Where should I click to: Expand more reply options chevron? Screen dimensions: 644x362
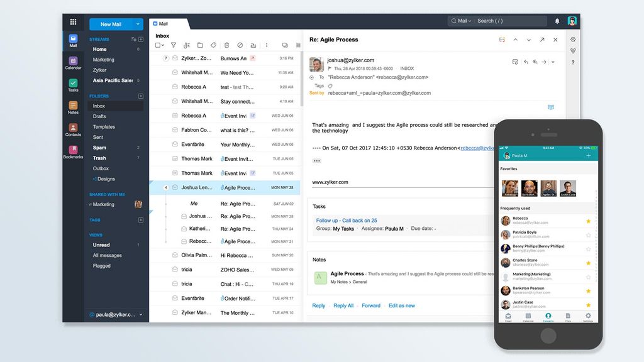pyautogui.click(x=552, y=62)
